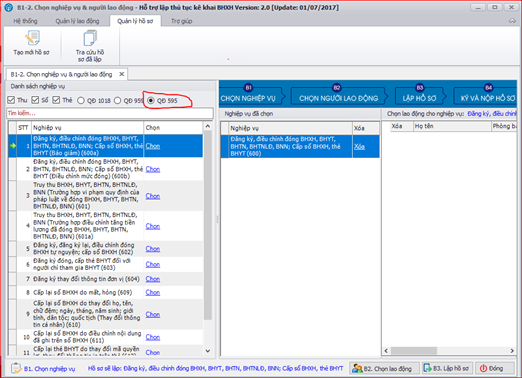Toggle the Thẻ checkbox

point(56,100)
